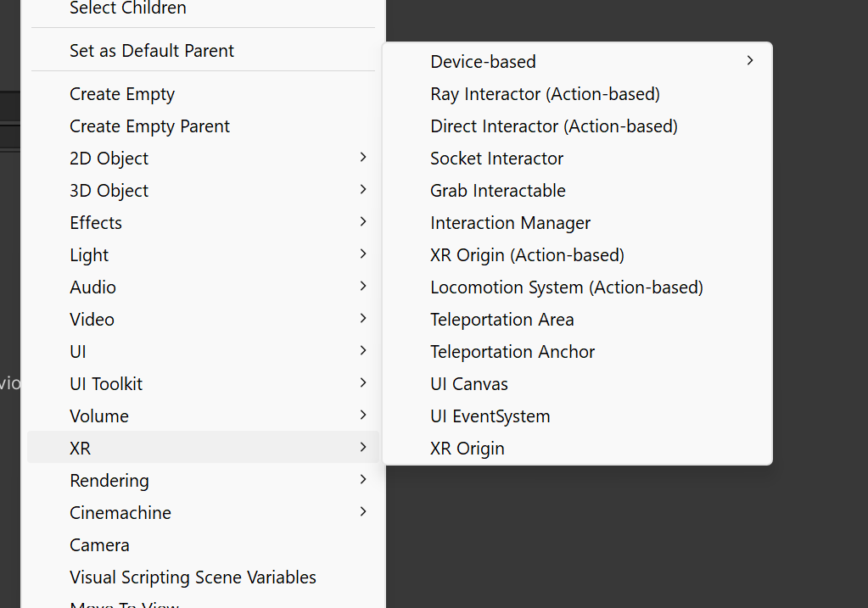Screen dimensions: 868x608
Task: Expand the 2D Object submenu
Action: [x=109, y=159]
